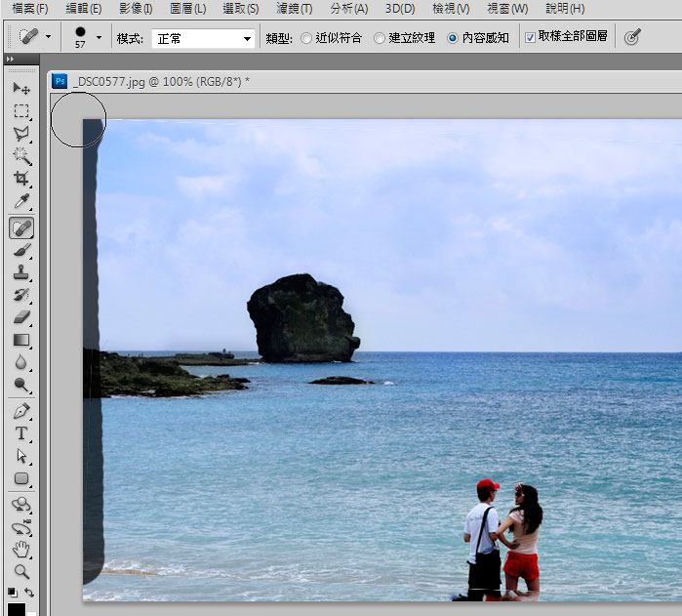This screenshot has width=682, height=616.
Task: Open the 視窗(W) menu
Action: tap(507, 8)
